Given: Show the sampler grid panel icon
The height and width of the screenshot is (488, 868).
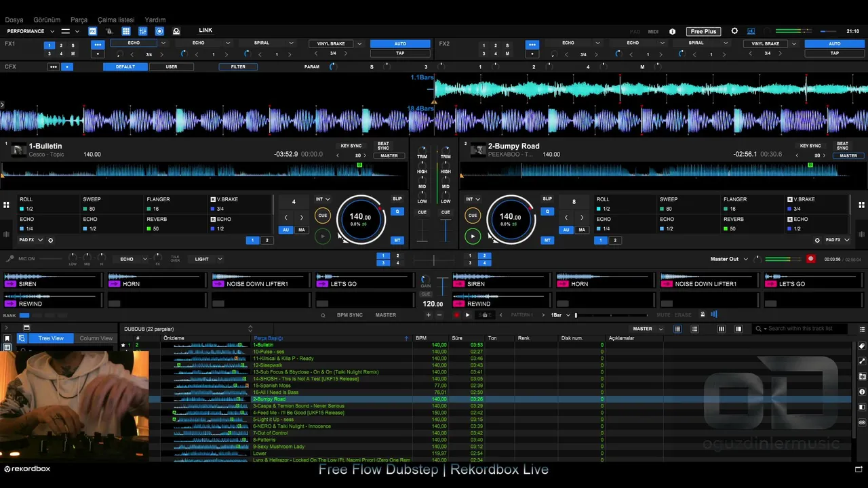Looking at the screenshot, I should [126, 31].
